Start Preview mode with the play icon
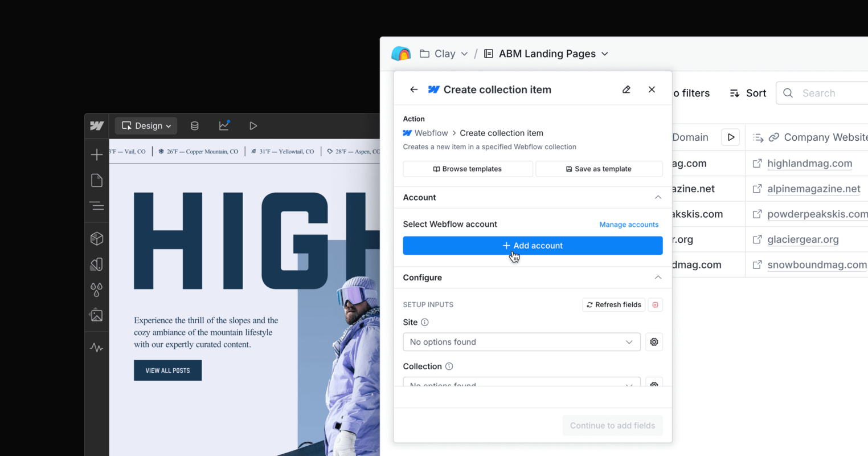Screen dimensions: 868x456 253,125
